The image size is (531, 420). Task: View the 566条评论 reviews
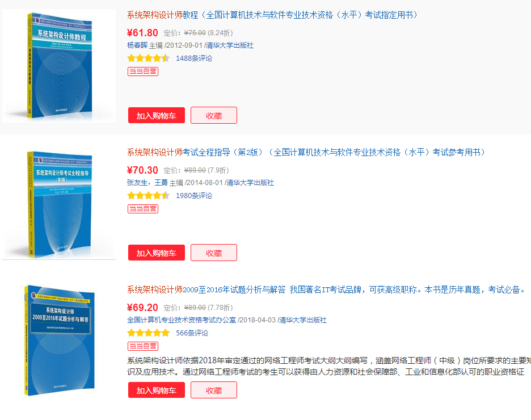pyautogui.click(x=192, y=333)
